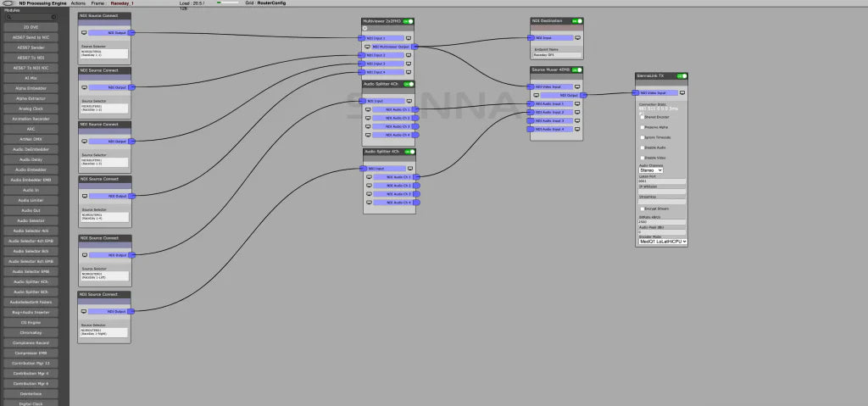Click monitor icon beside NDI Multiviewer Output
Image resolution: width=868 pixels, height=406 pixels.
[367, 47]
